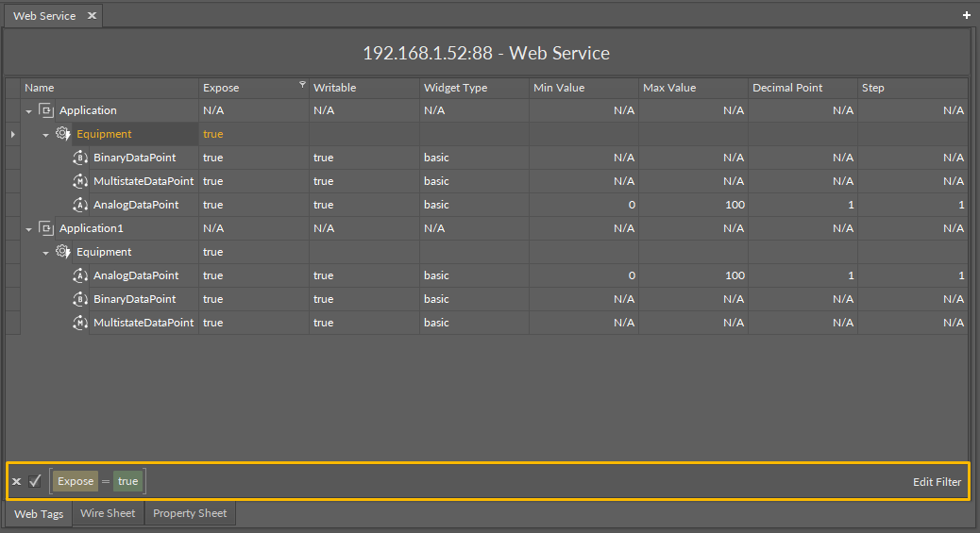Click MultistateDataPoint icon under first Application

point(80,181)
